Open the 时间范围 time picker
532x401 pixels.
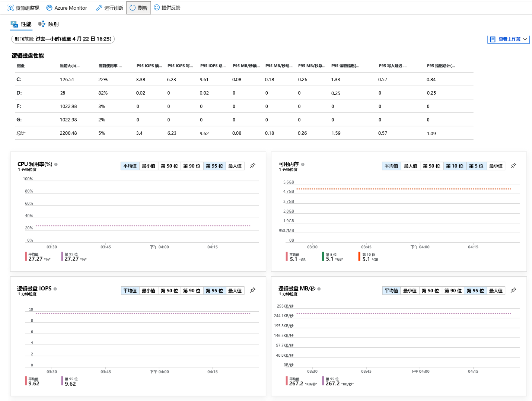(x=63, y=39)
